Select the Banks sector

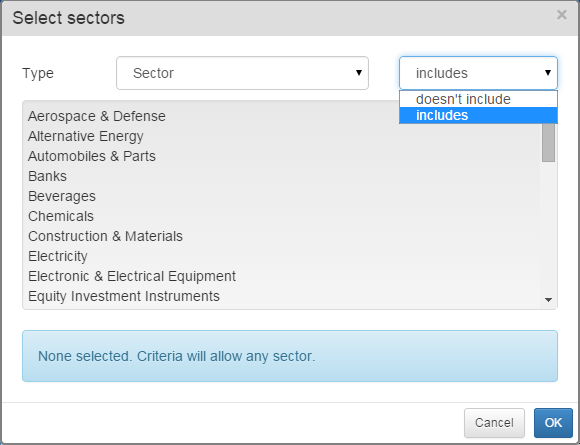[47, 176]
